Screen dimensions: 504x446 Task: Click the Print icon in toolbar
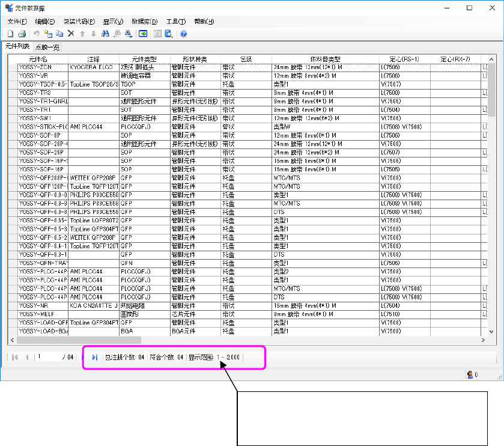[x=21, y=34]
